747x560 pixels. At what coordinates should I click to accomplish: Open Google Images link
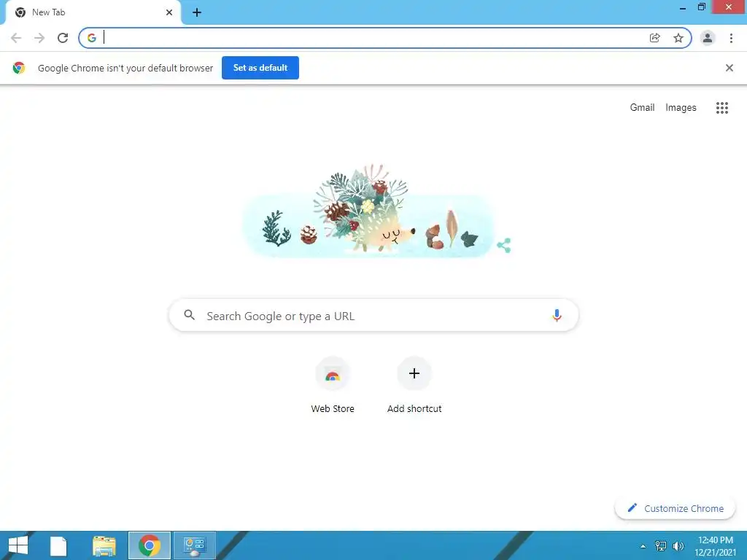click(x=681, y=108)
